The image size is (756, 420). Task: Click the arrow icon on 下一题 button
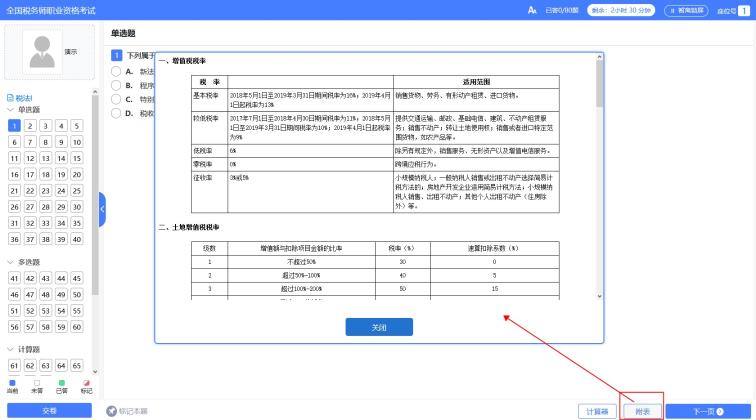tap(720, 411)
